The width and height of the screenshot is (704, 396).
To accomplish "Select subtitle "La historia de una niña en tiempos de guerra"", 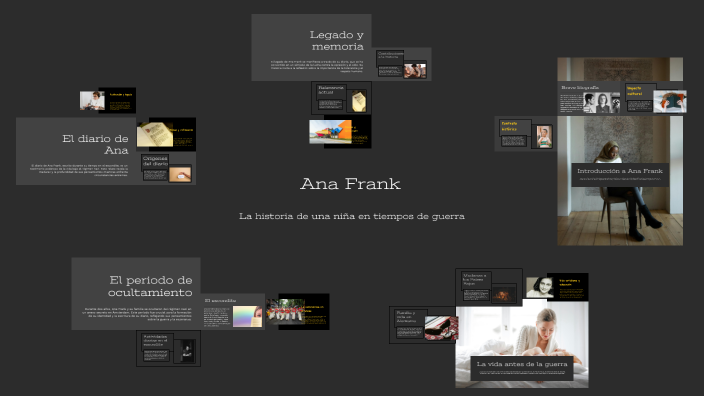I will [x=352, y=216].
